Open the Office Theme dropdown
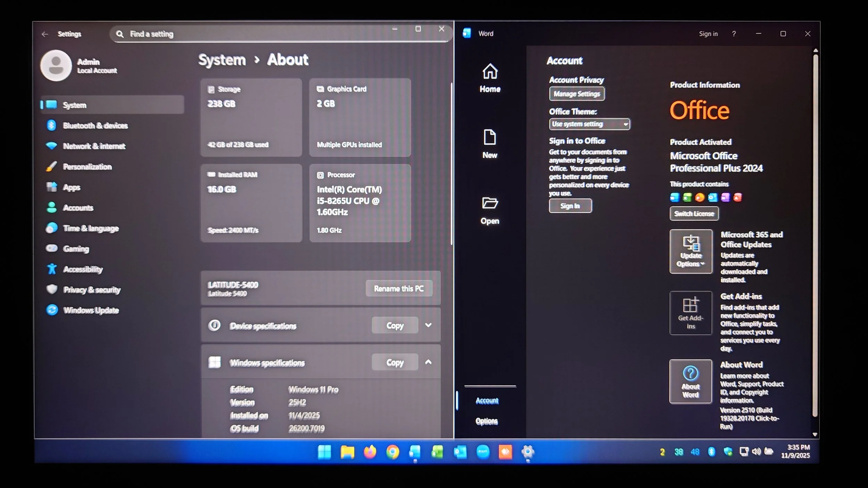Image resolution: width=868 pixels, height=488 pixels. tap(589, 124)
